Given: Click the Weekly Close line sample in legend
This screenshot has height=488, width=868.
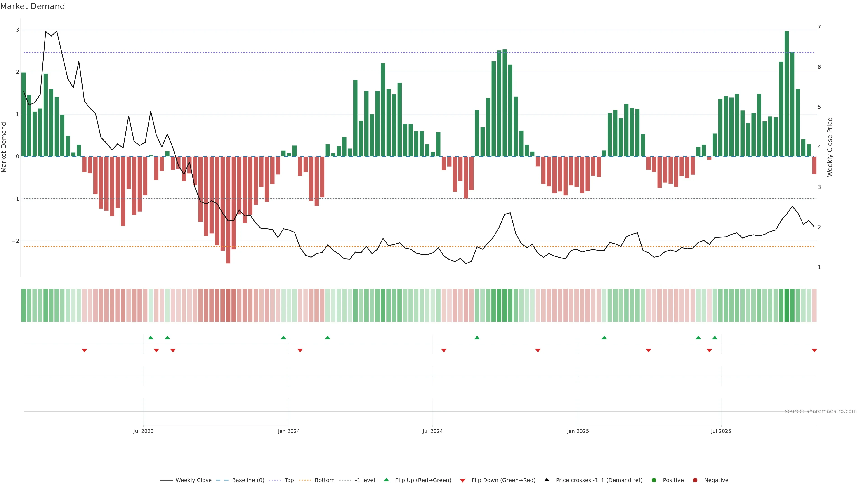Looking at the screenshot, I should click(x=166, y=480).
